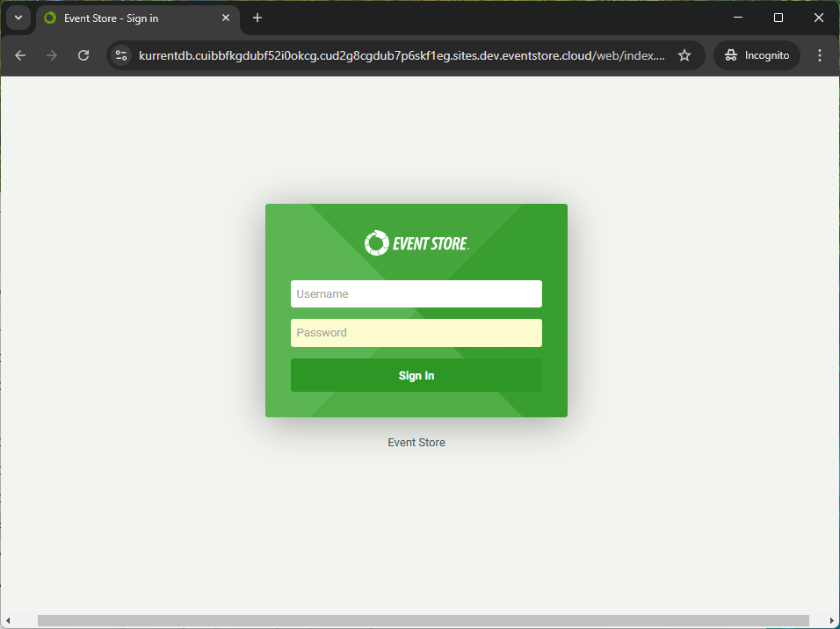The image size is (840, 629).
Task: Open the tab search chevron dropdown
Action: [18, 18]
